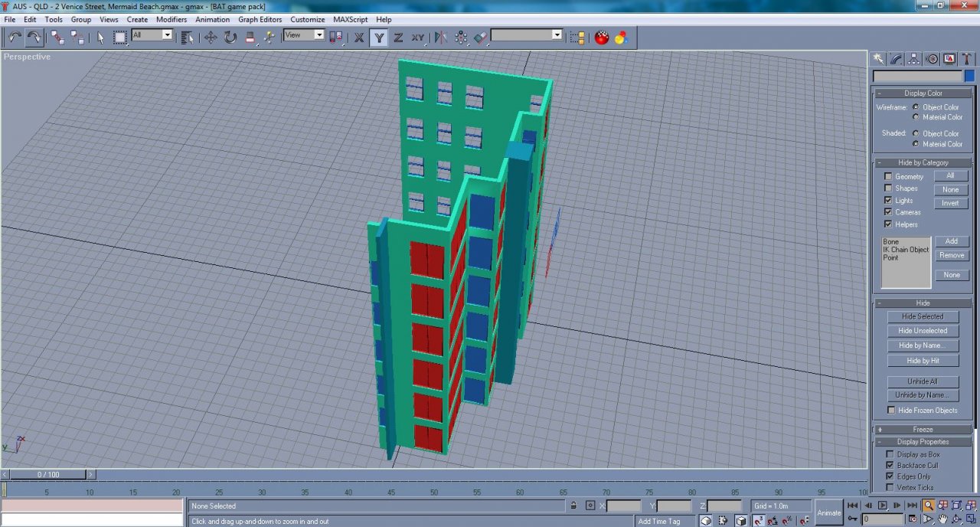Collapse the Hide by Category rollout
Viewport: 980px width, 527px height.
click(x=923, y=162)
